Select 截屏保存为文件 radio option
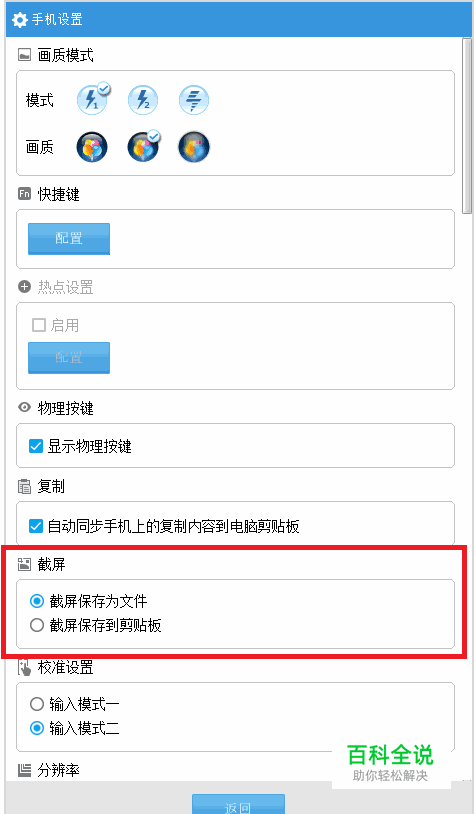476x814 pixels. point(37,601)
